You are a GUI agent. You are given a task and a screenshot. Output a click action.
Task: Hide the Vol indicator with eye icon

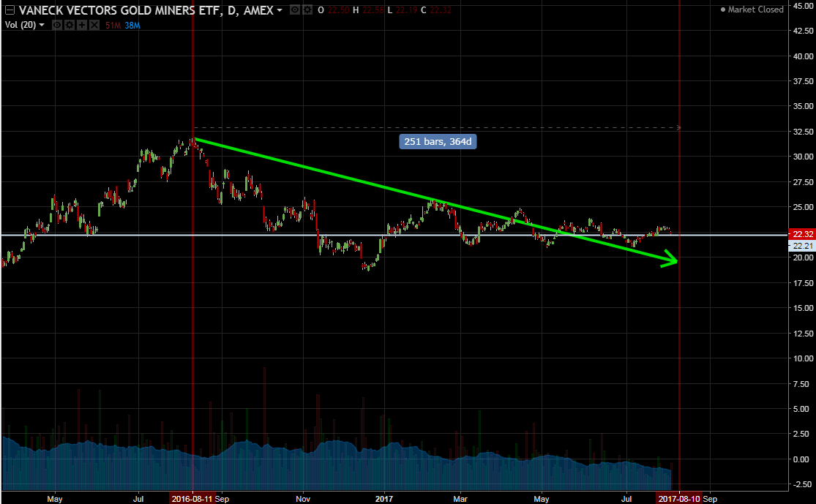(56, 25)
